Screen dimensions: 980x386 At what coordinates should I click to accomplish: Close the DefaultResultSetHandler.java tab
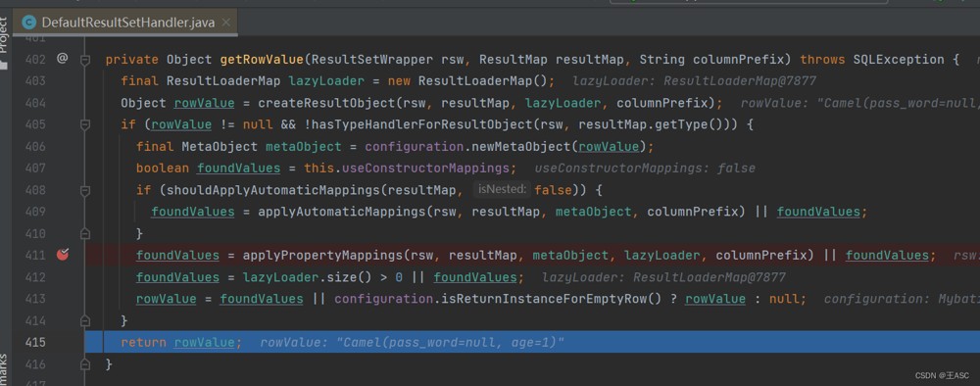coord(226,23)
